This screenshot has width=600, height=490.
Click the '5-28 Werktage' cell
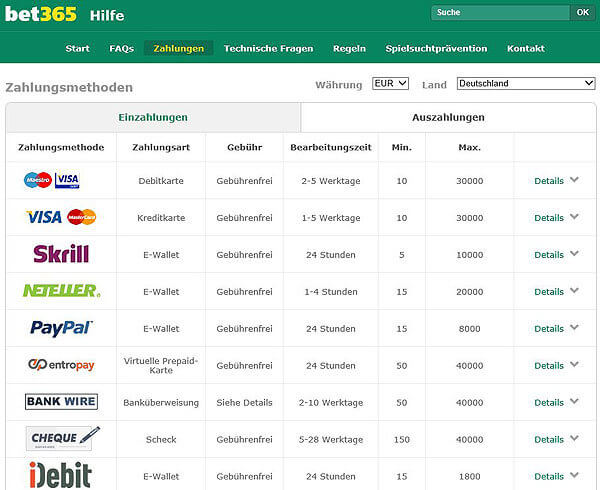point(331,440)
